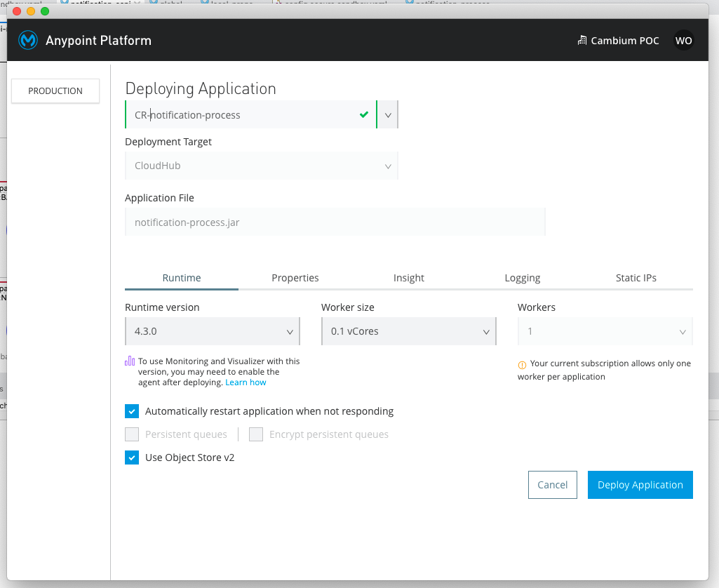Open the Runtime version 4.3.0 dropdown
The height and width of the screenshot is (588, 719).
(x=212, y=331)
